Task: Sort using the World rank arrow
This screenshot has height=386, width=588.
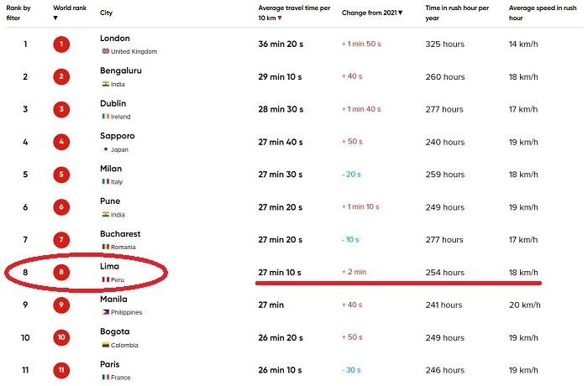Action: pos(55,18)
